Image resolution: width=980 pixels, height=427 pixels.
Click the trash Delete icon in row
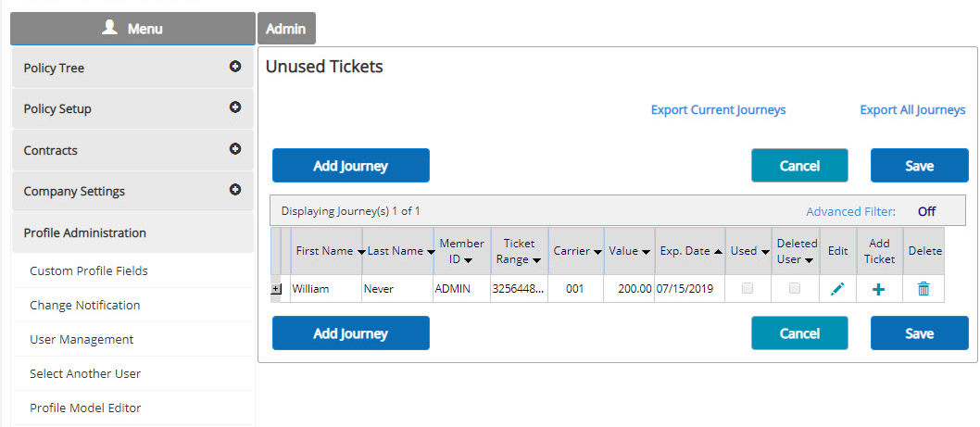923,289
